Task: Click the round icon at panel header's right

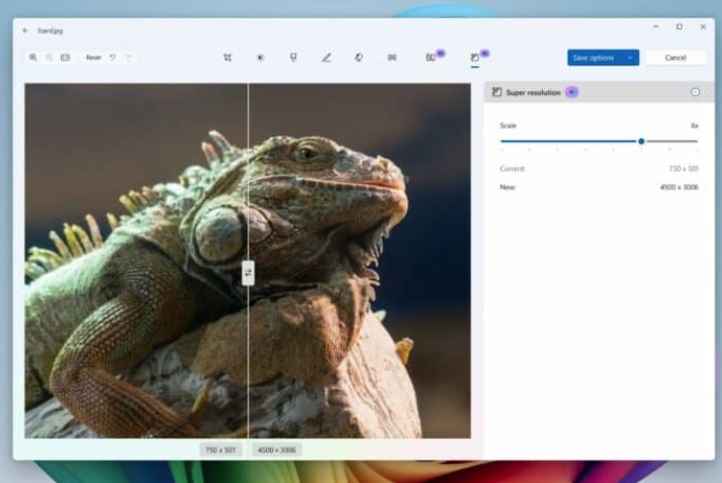Action: tap(695, 92)
